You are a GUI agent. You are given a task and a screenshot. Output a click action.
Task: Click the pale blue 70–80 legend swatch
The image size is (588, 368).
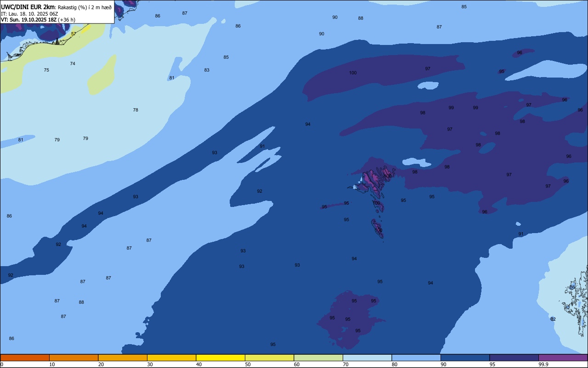[367, 357]
